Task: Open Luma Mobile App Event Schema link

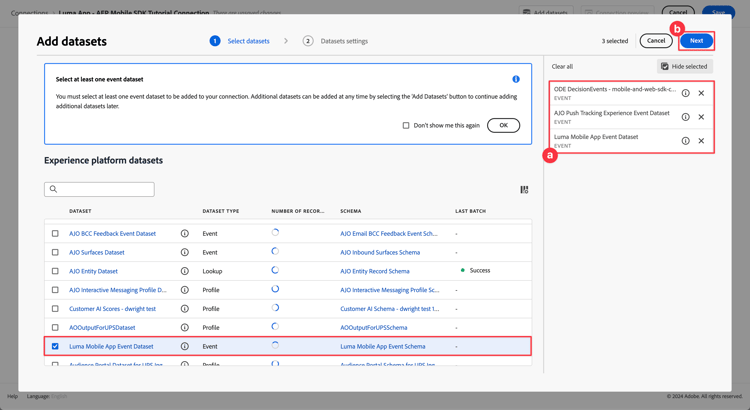Action: 382,346
